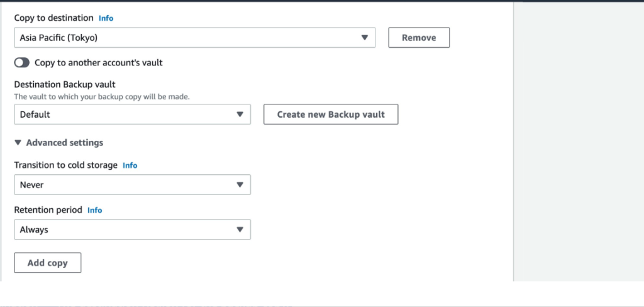The height and width of the screenshot is (307, 644).
Task: Click the caret arrow in the Always field
Action: (x=240, y=230)
